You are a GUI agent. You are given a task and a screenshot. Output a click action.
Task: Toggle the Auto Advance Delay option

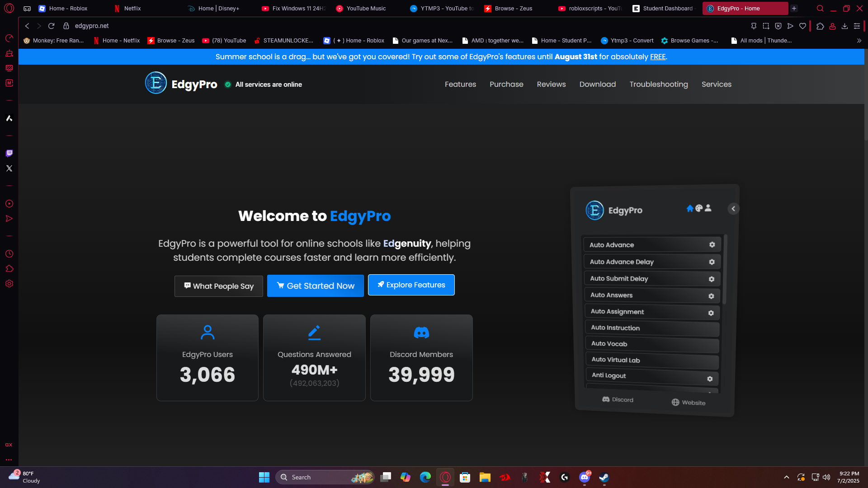click(x=651, y=262)
